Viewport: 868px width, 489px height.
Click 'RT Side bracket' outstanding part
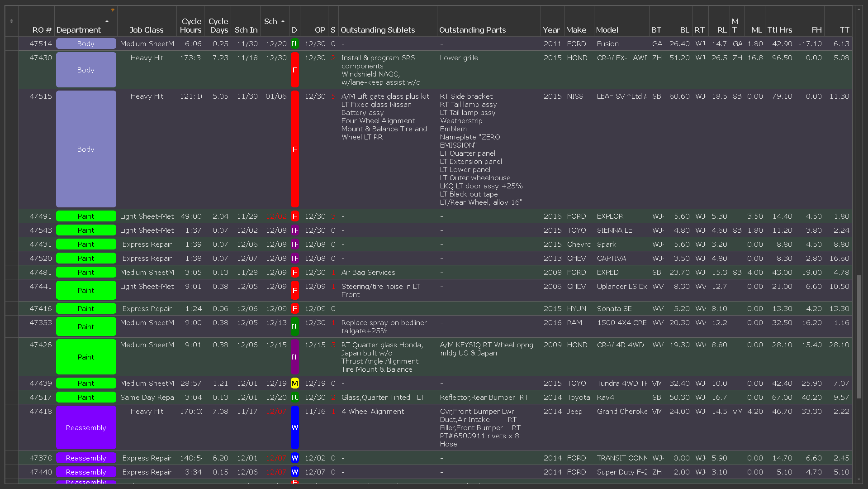tap(466, 96)
